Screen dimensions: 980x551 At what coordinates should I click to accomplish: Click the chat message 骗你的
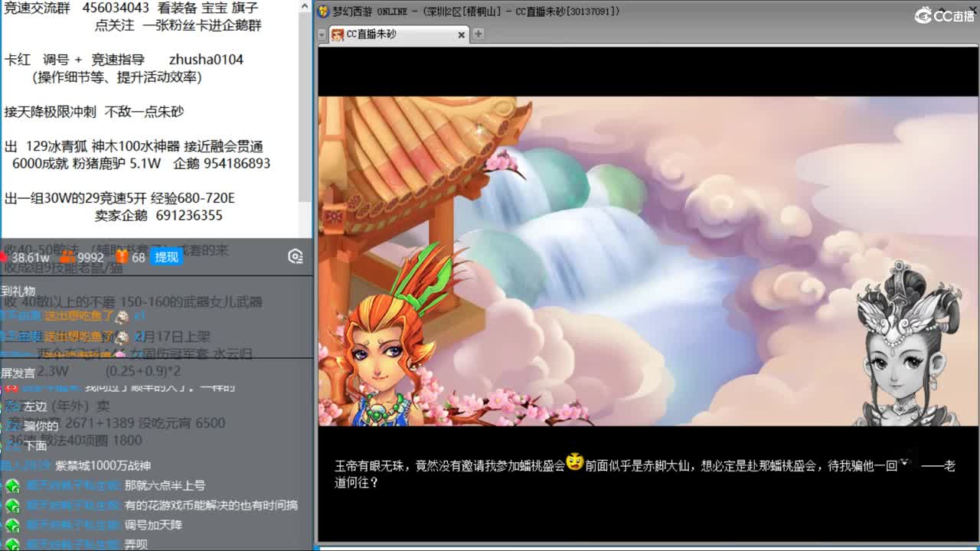tap(41, 426)
